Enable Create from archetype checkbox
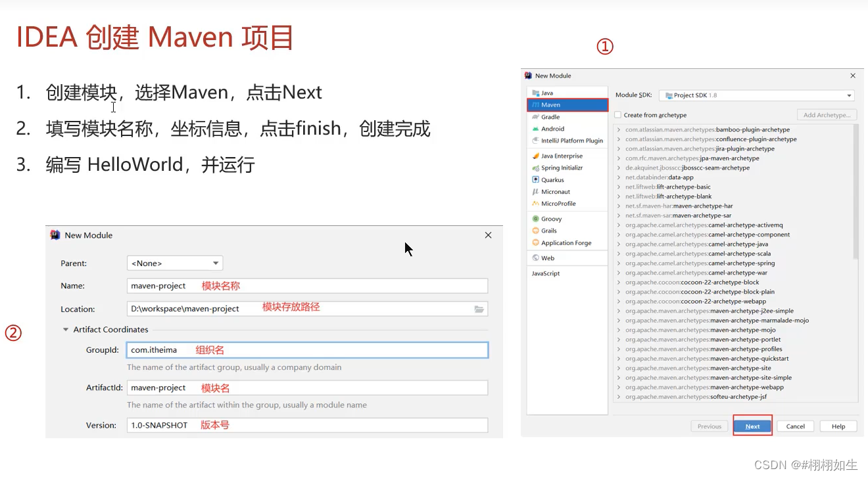This screenshot has width=868, height=477. pyautogui.click(x=617, y=115)
